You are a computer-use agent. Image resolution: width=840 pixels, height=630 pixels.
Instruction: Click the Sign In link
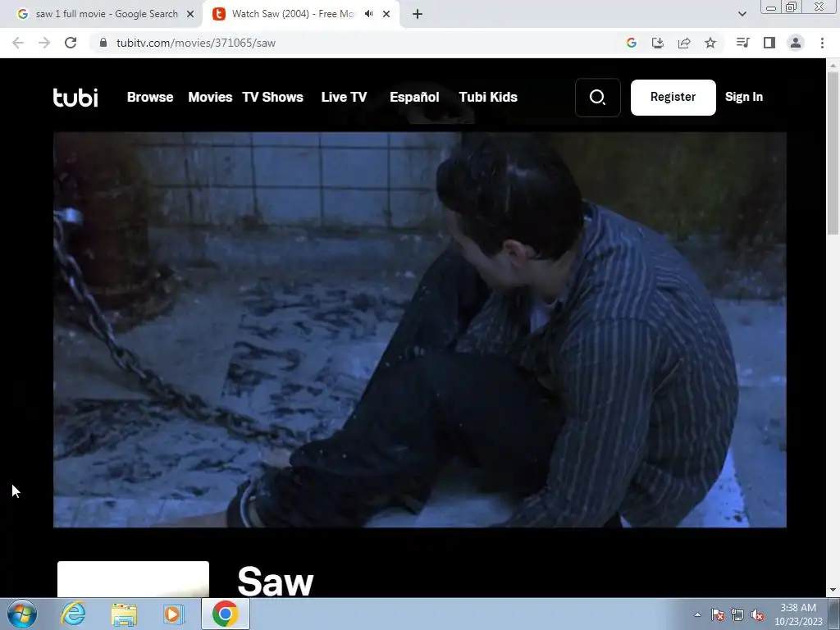point(743,97)
